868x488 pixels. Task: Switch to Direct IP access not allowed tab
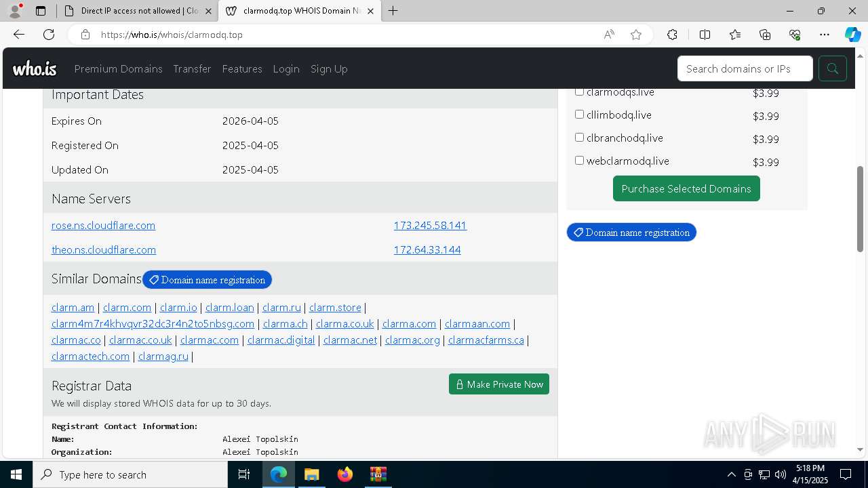click(138, 11)
